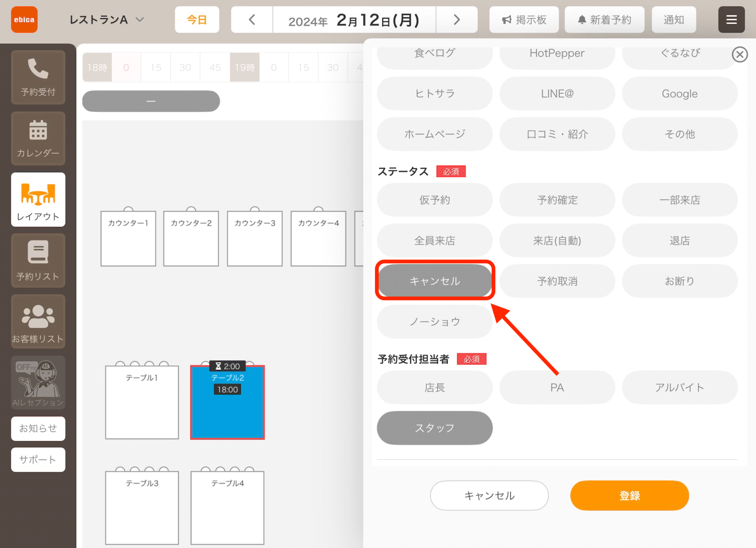The height and width of the screenshot is (548, 756).
Task: Choose 店長 as reception staff
Action: coord(434,387)
